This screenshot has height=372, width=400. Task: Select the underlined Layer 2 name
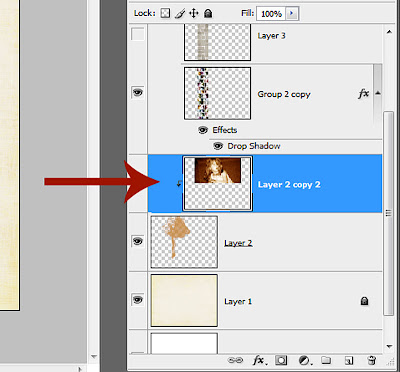(238, 243)
